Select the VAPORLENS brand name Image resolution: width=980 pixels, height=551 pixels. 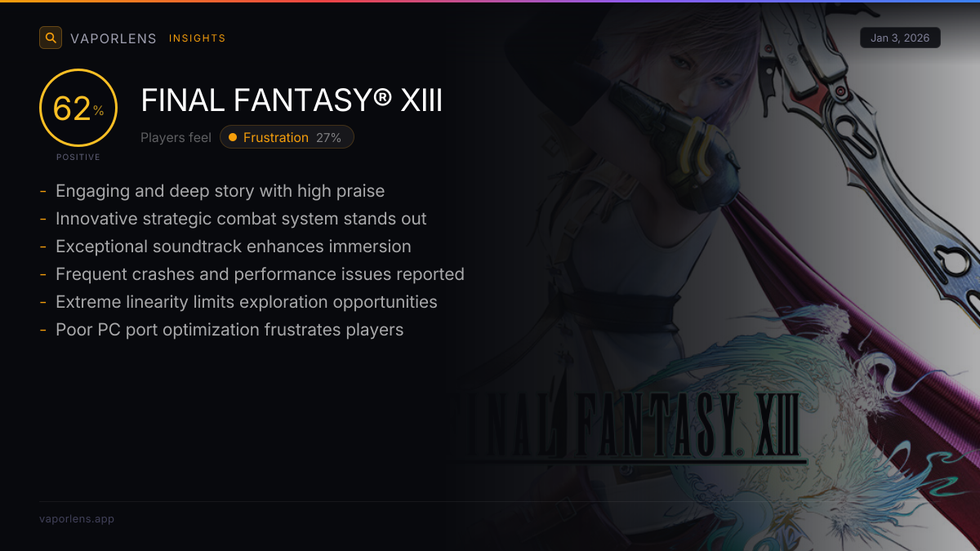pyautogui.click(x=114, y=38)
